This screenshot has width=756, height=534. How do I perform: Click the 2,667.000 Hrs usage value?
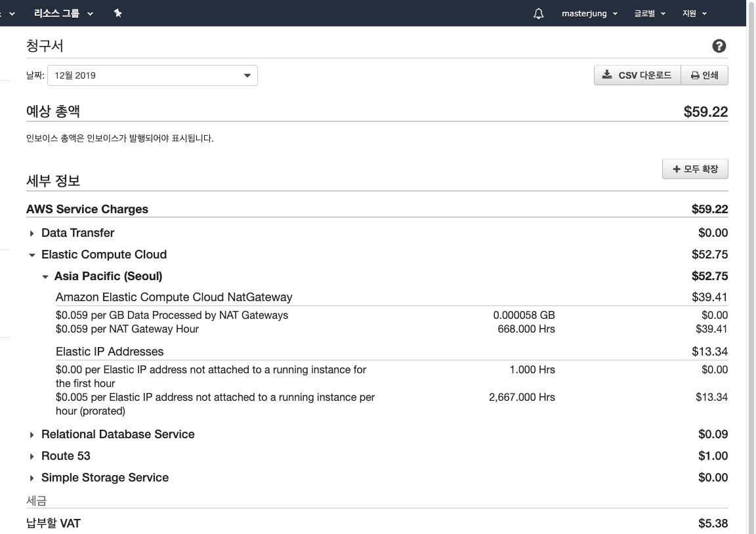click(x=522, y=397)
